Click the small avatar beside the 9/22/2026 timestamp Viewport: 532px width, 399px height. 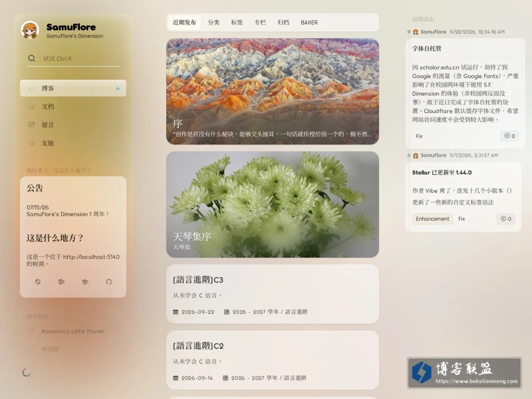pos(415,32)
